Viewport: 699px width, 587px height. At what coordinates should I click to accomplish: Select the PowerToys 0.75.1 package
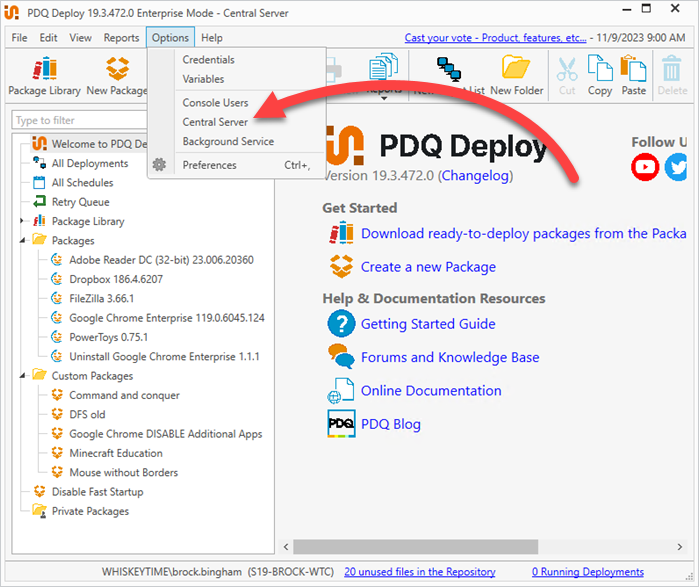(108, 337)
